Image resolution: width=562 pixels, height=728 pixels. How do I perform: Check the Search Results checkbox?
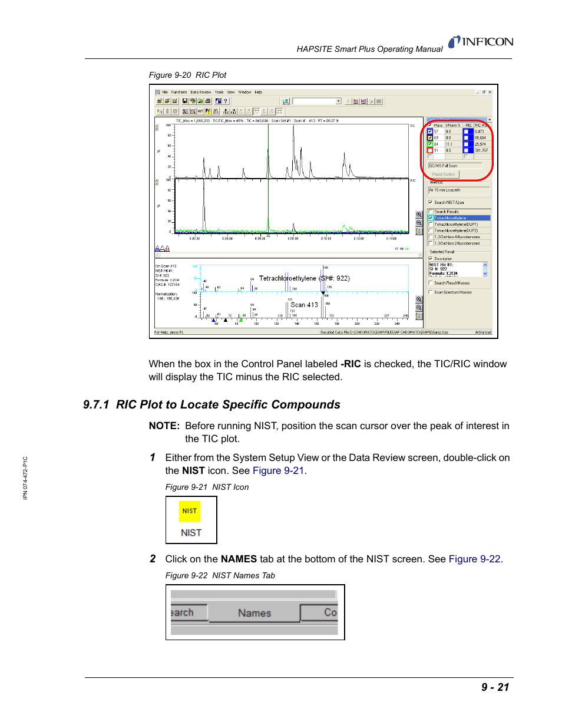[x=431, y=211]
